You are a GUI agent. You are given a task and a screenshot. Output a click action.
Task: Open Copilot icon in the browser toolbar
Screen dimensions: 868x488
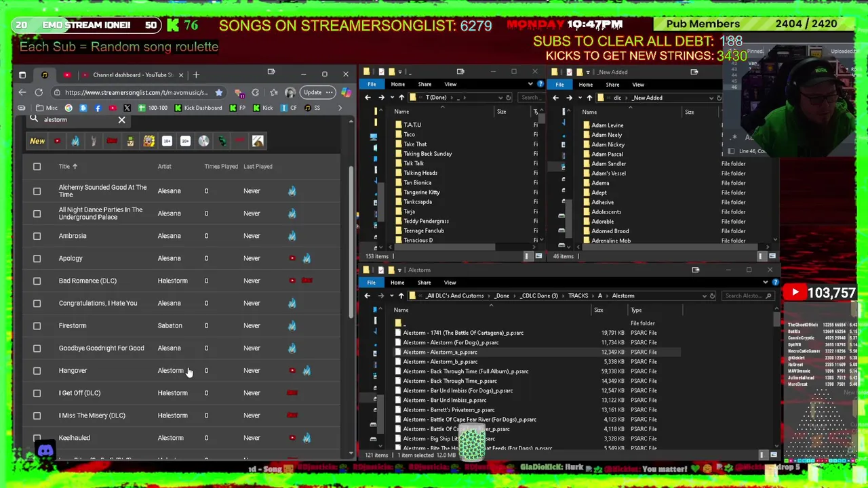347,92
